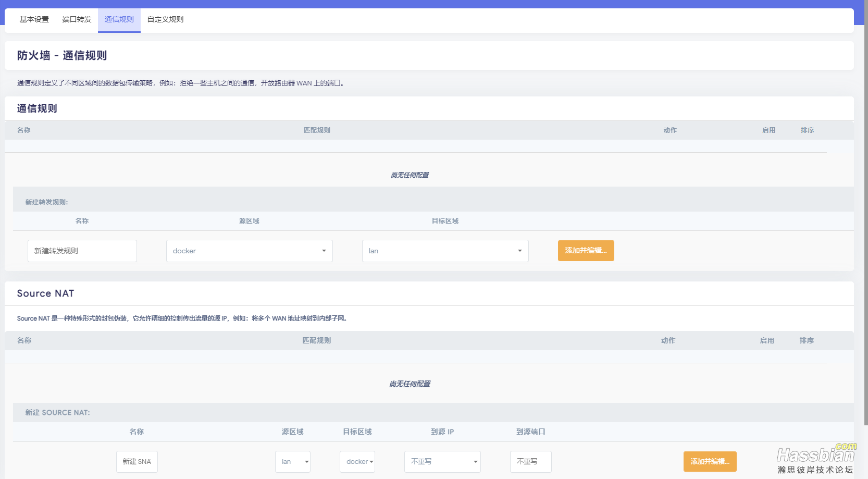Click the 新建 SOURCE NAT: label
Image resolution: width=868 pixels, height=479 pixels.
[57, 412]
